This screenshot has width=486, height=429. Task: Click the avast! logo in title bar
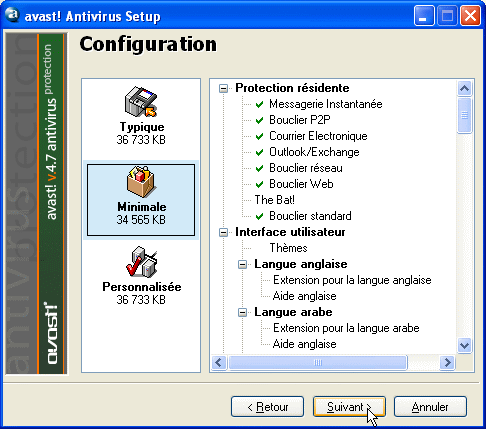(x=12, y=15)
